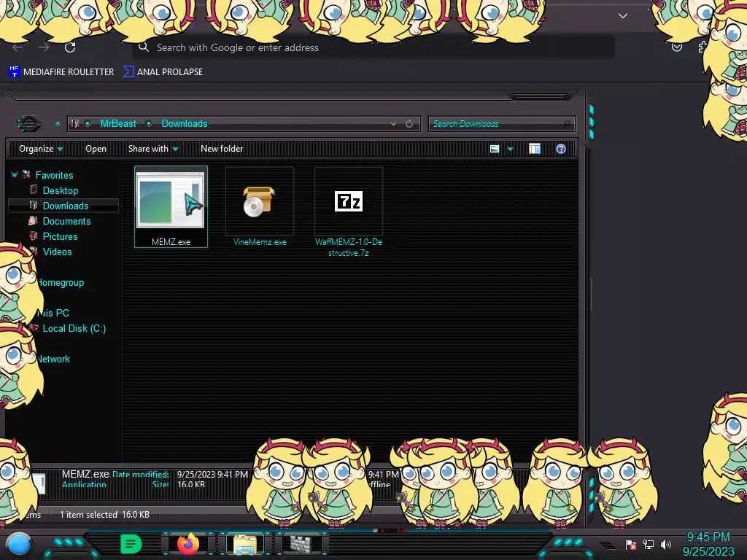Click the Open toolbar button
The height and width of the screenshot is (560, 747).
point(96,149)
